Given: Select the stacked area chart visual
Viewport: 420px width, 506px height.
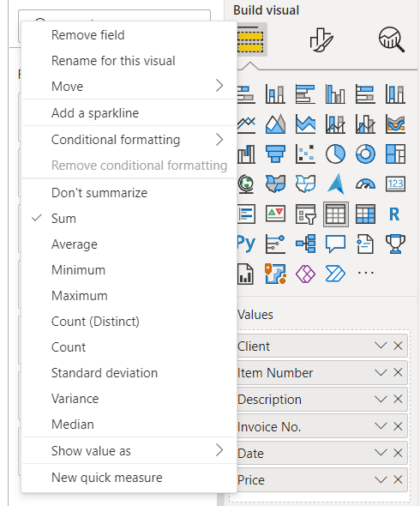Looking at the screenshot, I should click(x=305, y=123).
